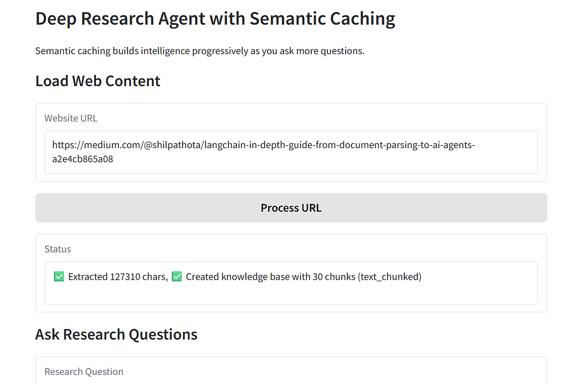The height and width of the screenshot is (384, 588).
Task: Click the Research Question panel container
Action: pyautogui.click(x=291, y=370)
